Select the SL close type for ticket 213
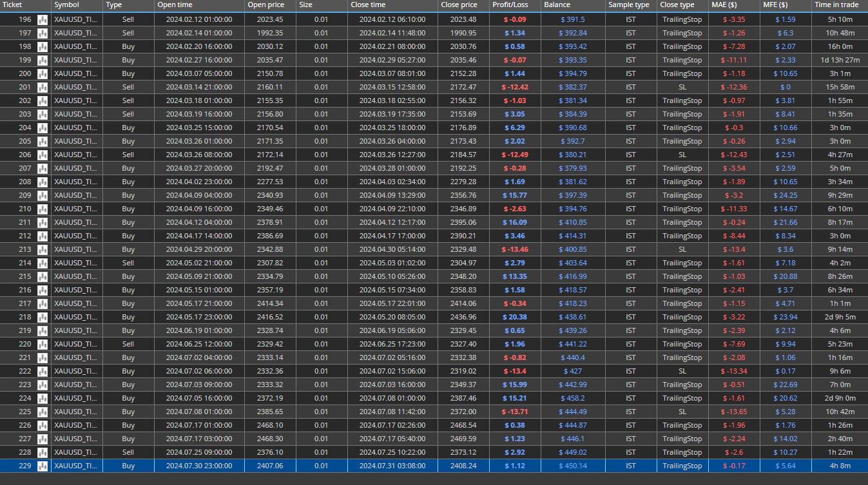Viewport: 868px width, 485px height. pos(682,249)
